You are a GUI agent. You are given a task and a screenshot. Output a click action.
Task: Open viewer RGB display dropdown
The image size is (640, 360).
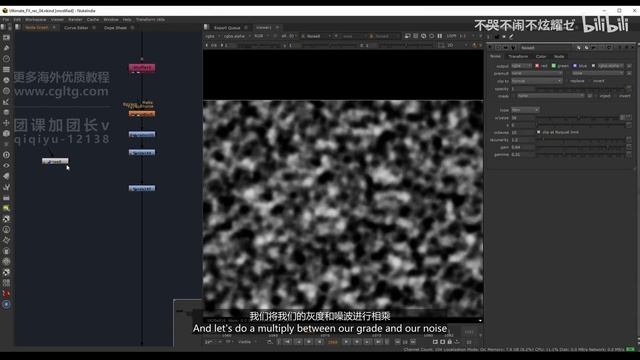(261, 36)
